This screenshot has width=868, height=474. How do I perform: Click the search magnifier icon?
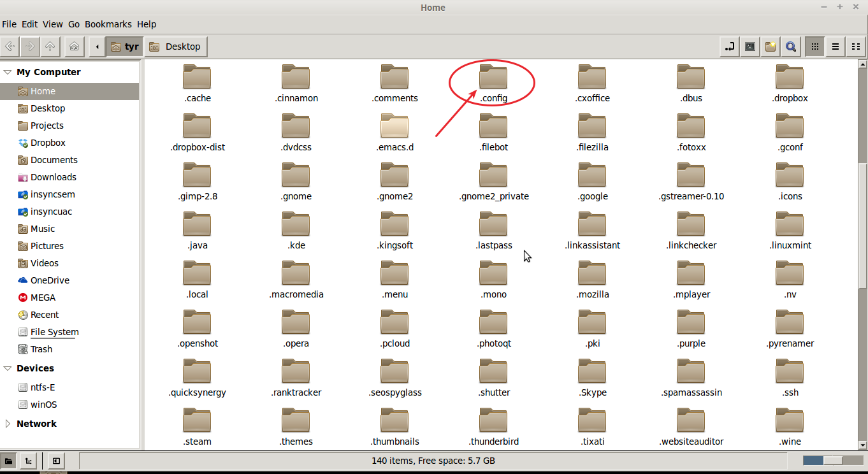tap(791, 47)
